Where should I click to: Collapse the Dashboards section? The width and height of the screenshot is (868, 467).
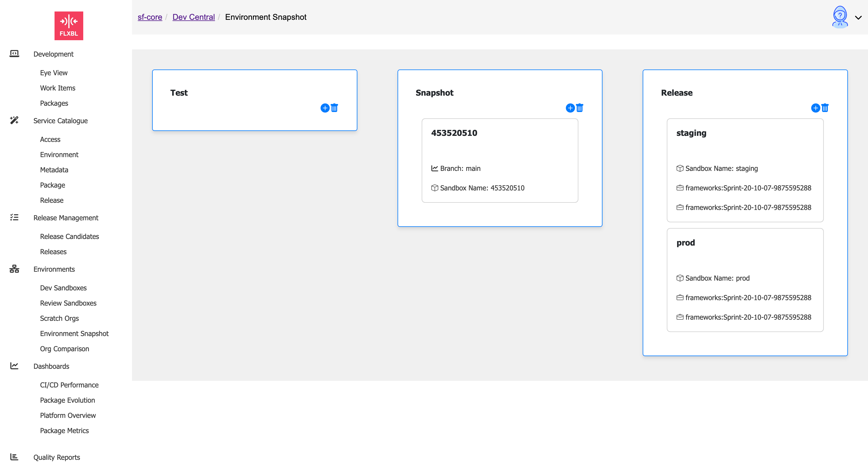pos(51,366)
